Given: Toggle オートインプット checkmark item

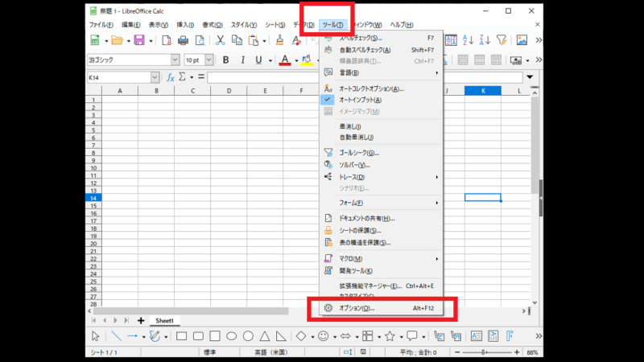Looking at the screenshot, I should 381,100.
